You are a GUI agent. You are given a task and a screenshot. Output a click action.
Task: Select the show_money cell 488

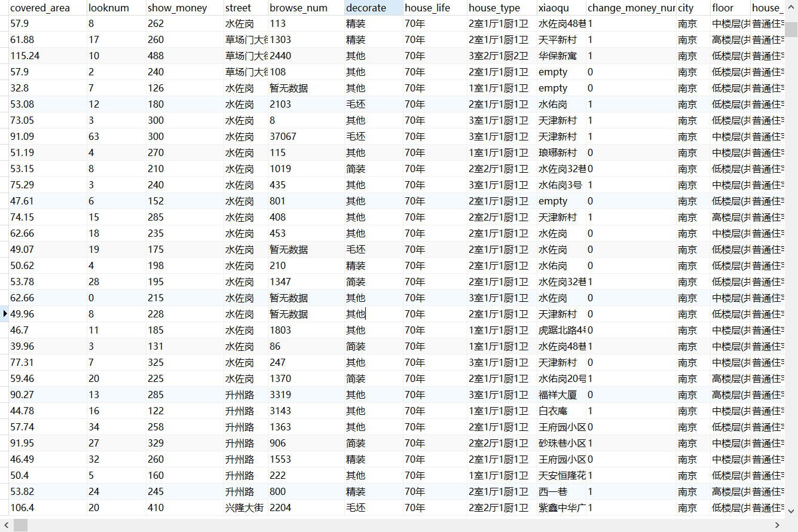pos(185,56)
